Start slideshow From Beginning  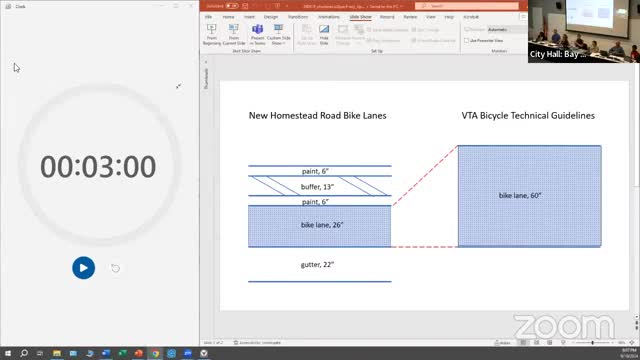[211, 35]
